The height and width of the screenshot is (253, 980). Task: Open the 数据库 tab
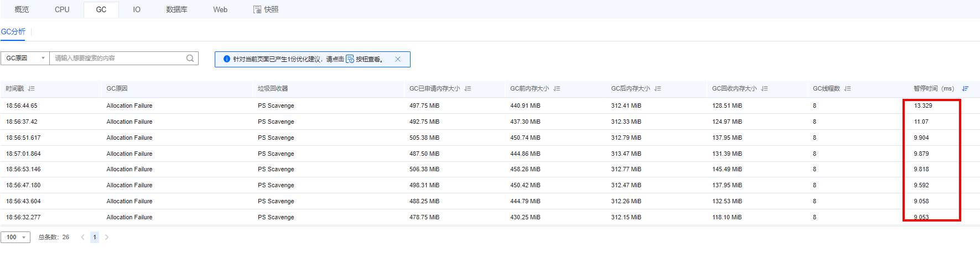pyautogui.click(x=177, y=9)
